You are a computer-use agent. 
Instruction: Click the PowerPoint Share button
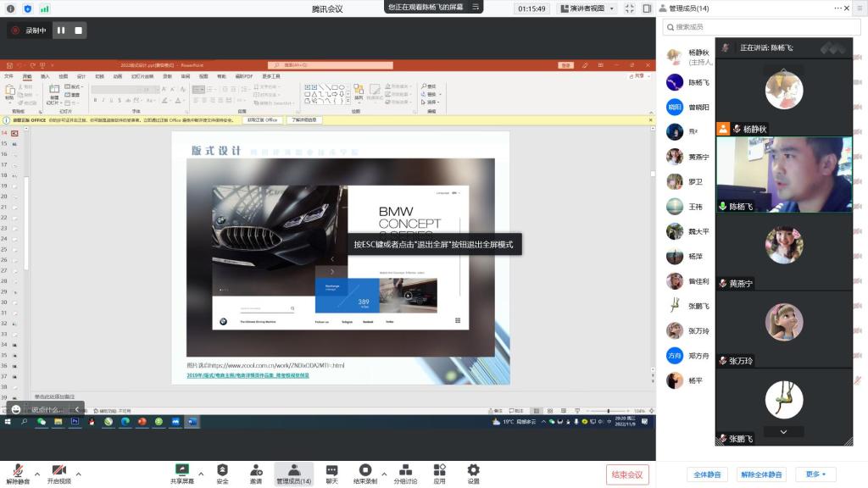click(x=637, y=76)
